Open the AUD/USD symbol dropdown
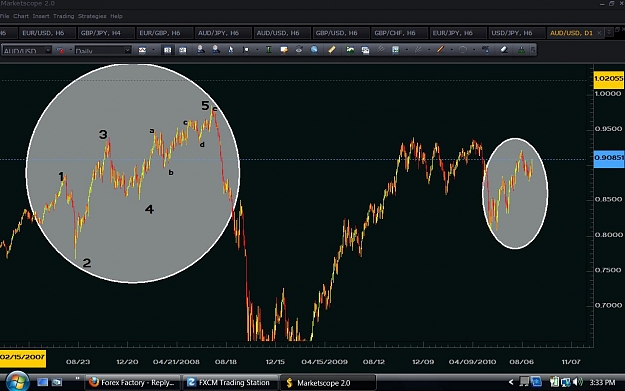This screenshot has height=391, width=625. pyautogui.click(x=48, y=50)
